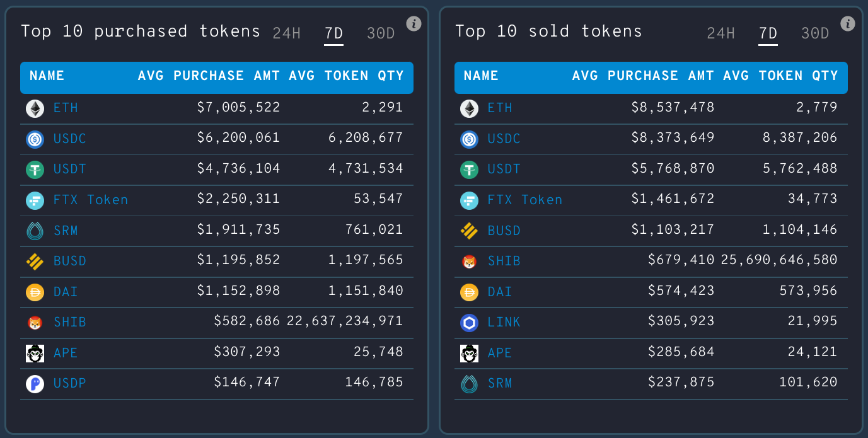868x438 pixels.
Task: Select 30D tab for purchased tokens
Action: click(x=381, y=33)
